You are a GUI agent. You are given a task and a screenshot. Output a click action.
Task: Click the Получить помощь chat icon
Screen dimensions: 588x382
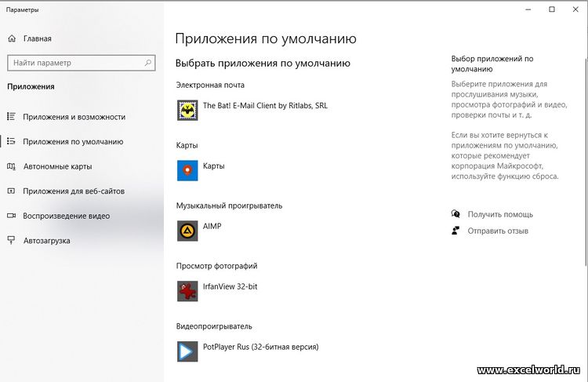(456, 214)
